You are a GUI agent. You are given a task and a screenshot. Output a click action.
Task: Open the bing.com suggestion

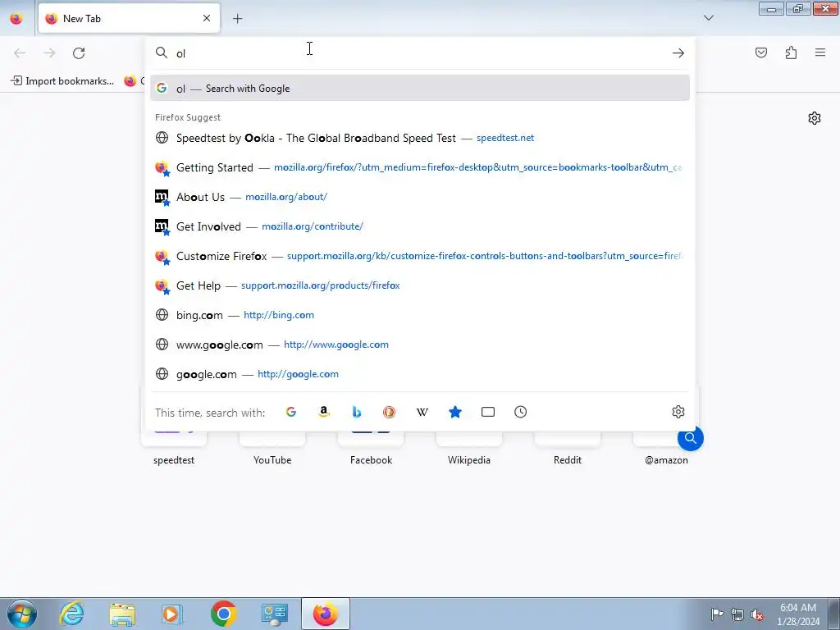tap(419, 315)
